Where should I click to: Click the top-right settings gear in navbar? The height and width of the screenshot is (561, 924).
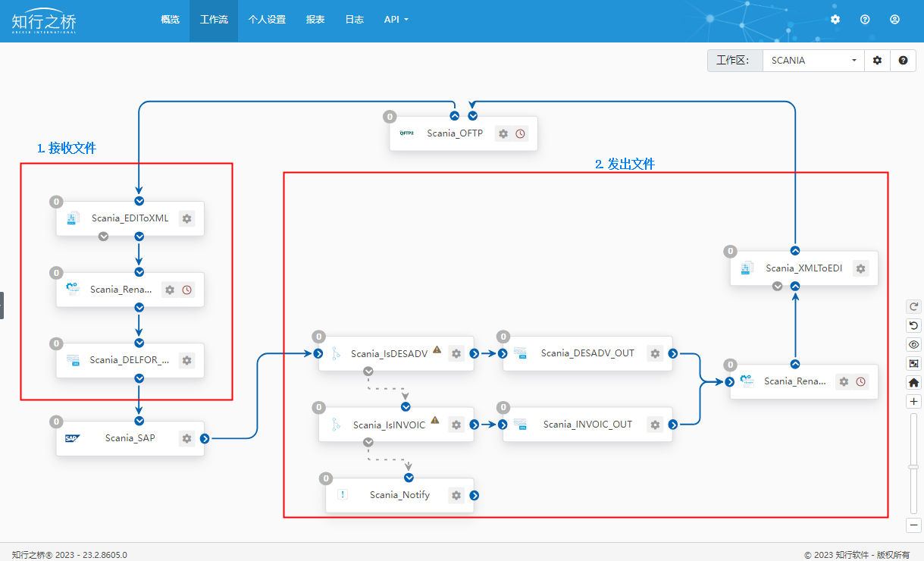835,20
